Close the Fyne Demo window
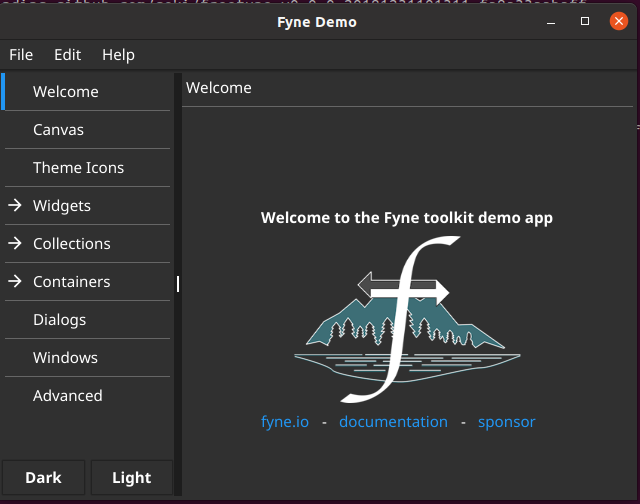This screenshot has width=640, height=504. click(x=619, y=21)
